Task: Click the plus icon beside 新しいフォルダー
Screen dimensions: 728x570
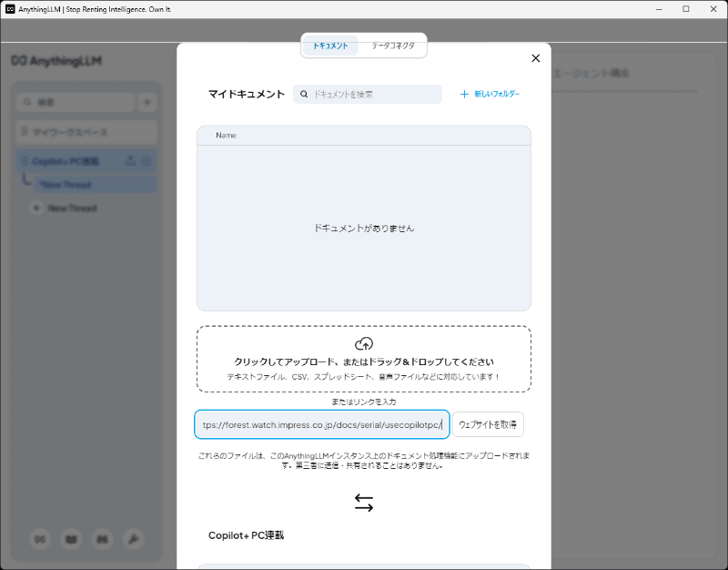Action: pos(464,95)
